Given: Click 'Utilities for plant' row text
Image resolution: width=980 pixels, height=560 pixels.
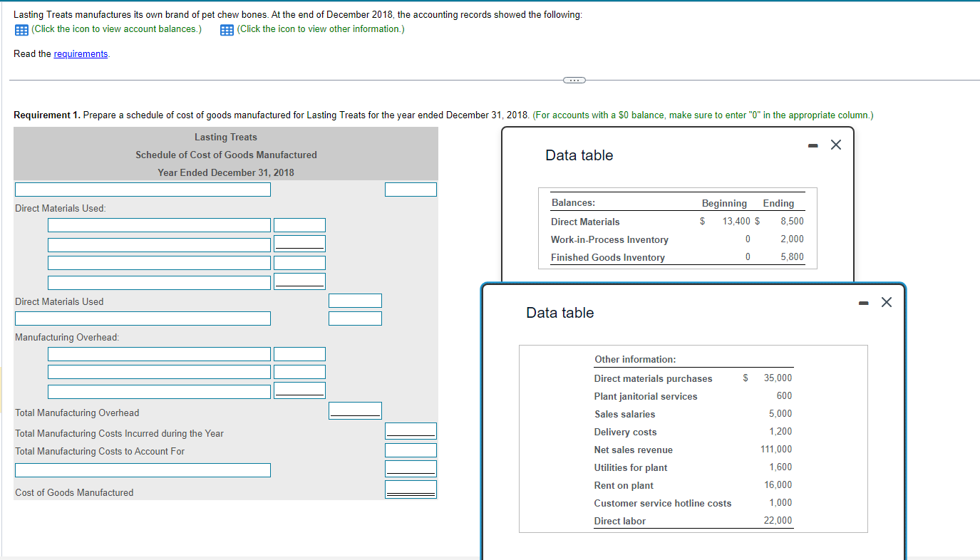Looking at the screenshot, I should pos(631,467).
